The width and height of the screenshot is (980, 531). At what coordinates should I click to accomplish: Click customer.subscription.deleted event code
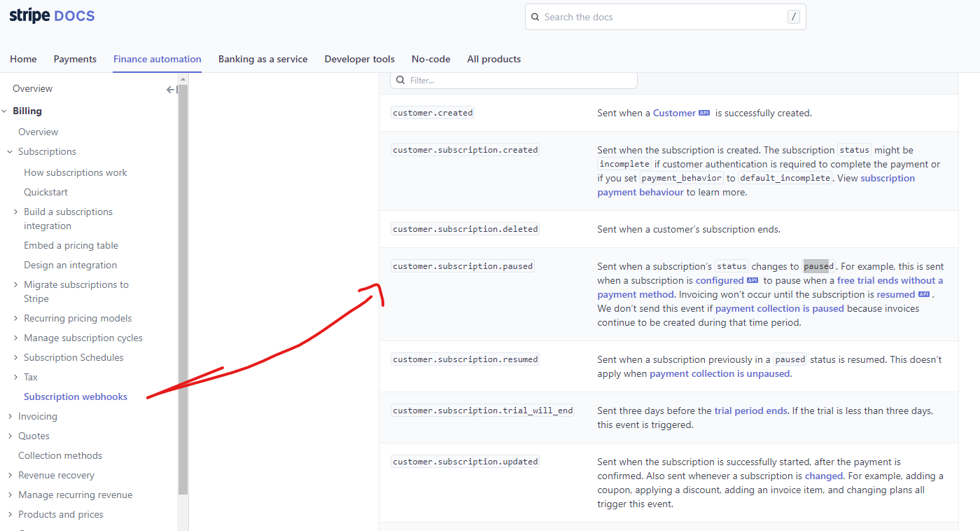pos(465,229)
